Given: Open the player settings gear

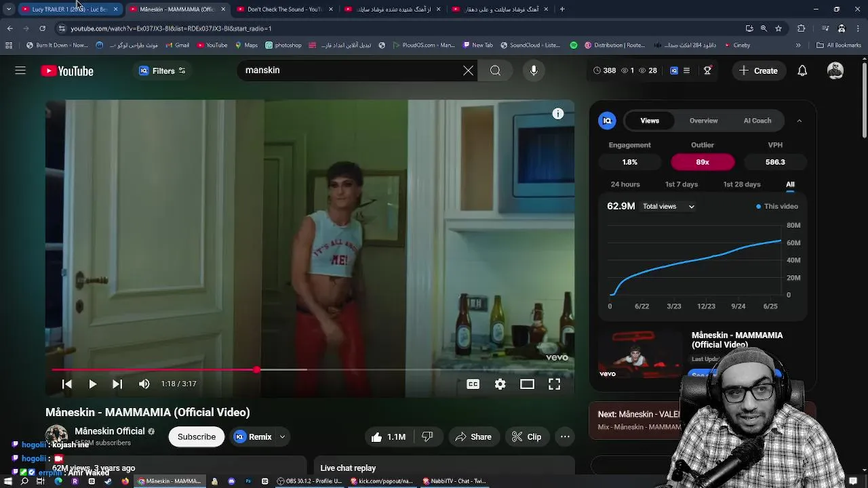Looking at the screenshot, I should 500,384.
